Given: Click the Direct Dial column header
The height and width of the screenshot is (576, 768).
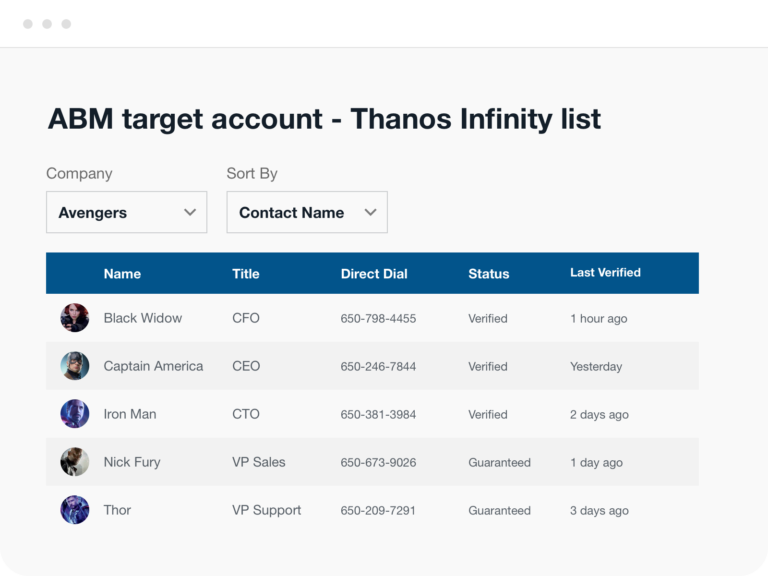Looking at the screenshot, I should [x=374, y=274].
